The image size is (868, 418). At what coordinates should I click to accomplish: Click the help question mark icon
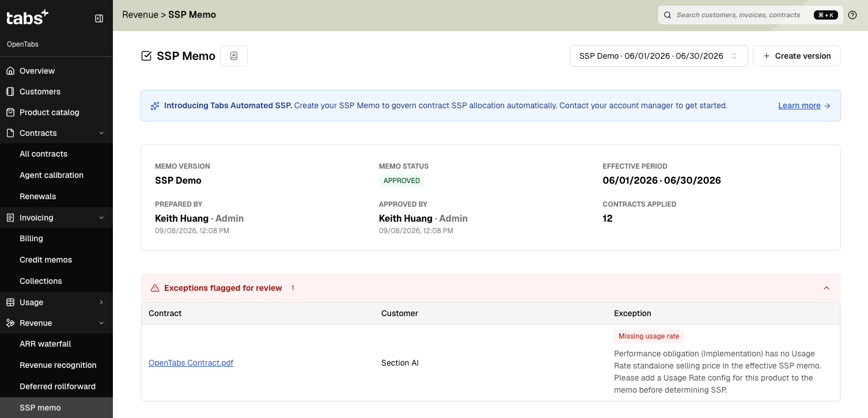click(852, 15)
